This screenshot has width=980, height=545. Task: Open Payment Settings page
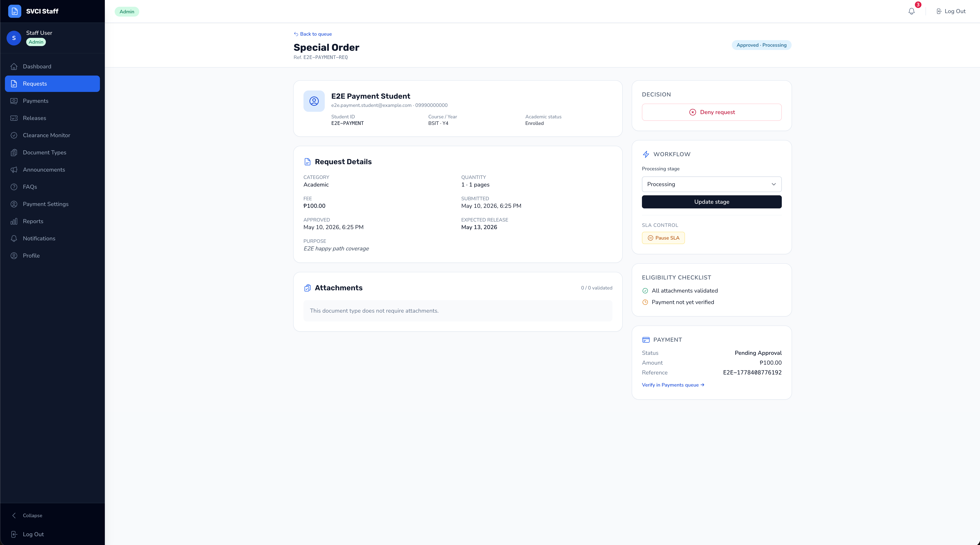coord(52,204)
